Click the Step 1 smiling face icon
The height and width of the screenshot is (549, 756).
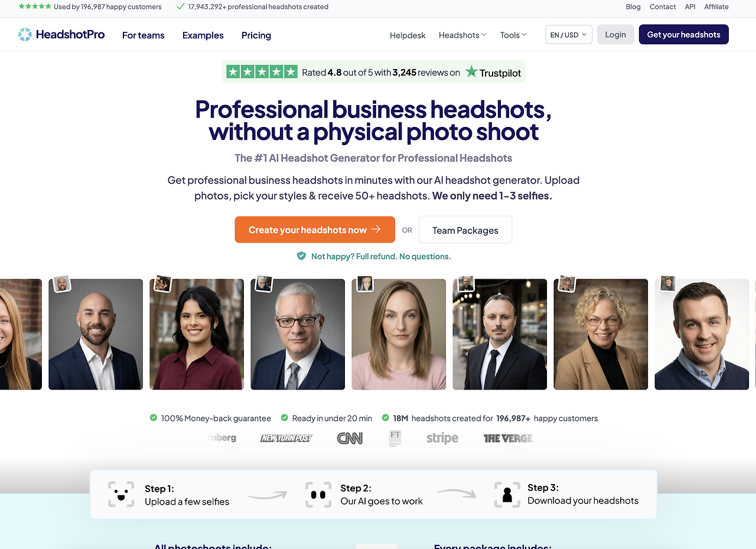[x=121, y=495]
